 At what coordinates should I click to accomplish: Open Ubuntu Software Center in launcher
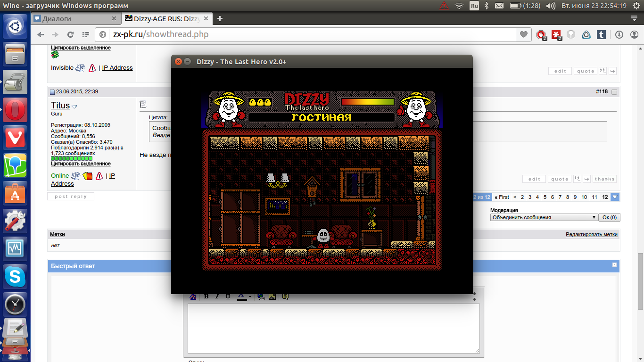[x=15, y=193]
